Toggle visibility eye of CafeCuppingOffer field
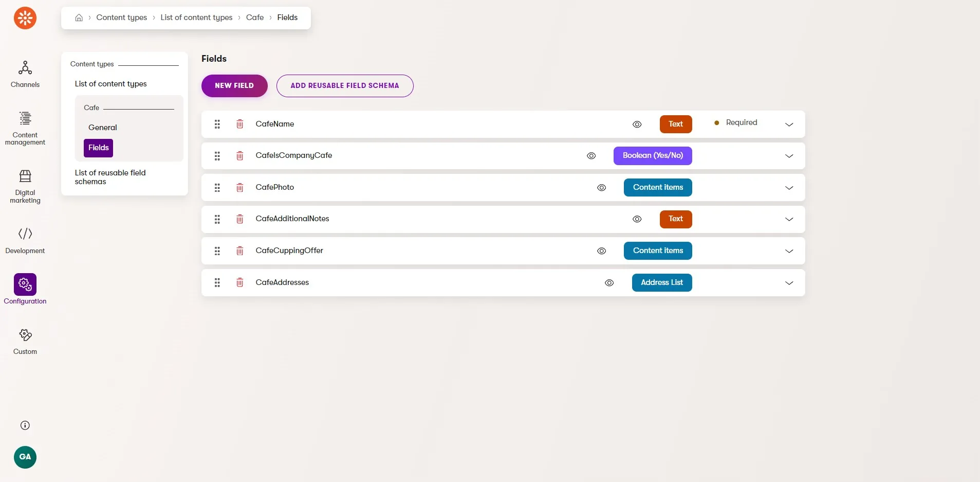The height and width of the screenshot is (482, 980). tap(602, 251)
